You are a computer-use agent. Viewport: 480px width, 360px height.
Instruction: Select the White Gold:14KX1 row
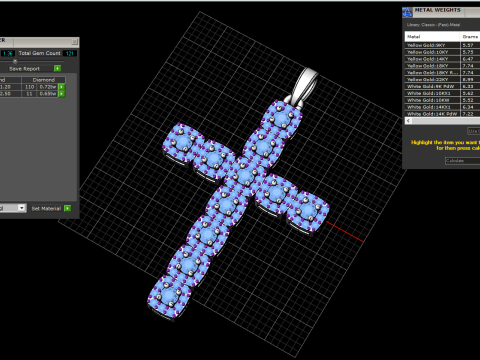[442, 107]
